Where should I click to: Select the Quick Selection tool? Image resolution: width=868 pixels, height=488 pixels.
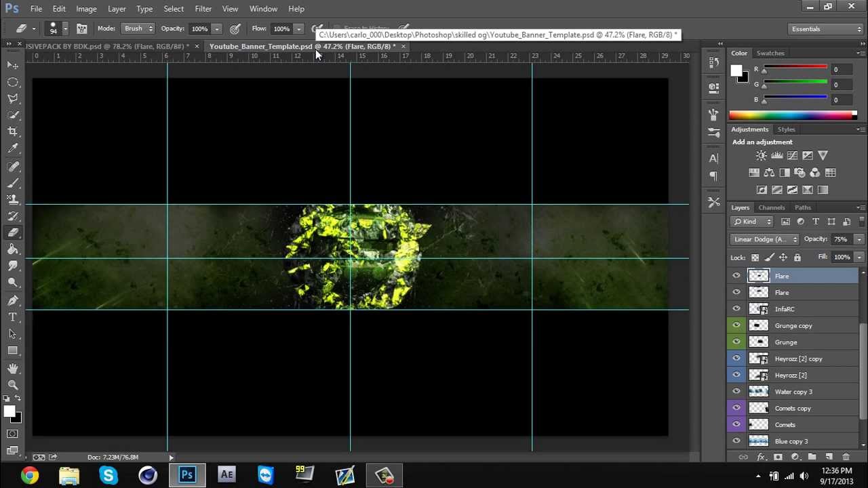13,115
